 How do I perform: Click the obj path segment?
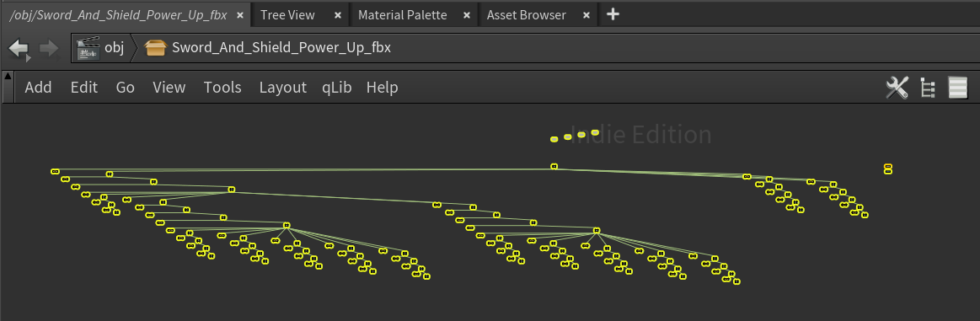(x=114, y=48)
